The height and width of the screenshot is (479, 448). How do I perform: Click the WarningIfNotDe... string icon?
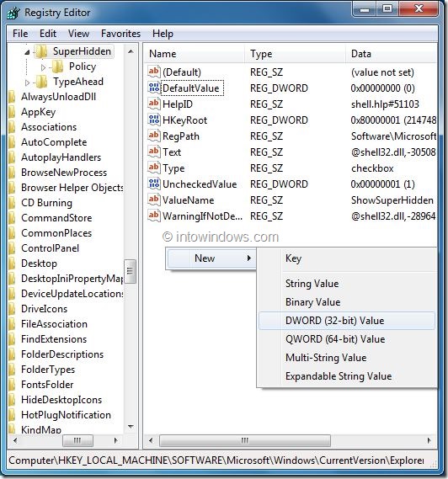click(x=154, y=216)
